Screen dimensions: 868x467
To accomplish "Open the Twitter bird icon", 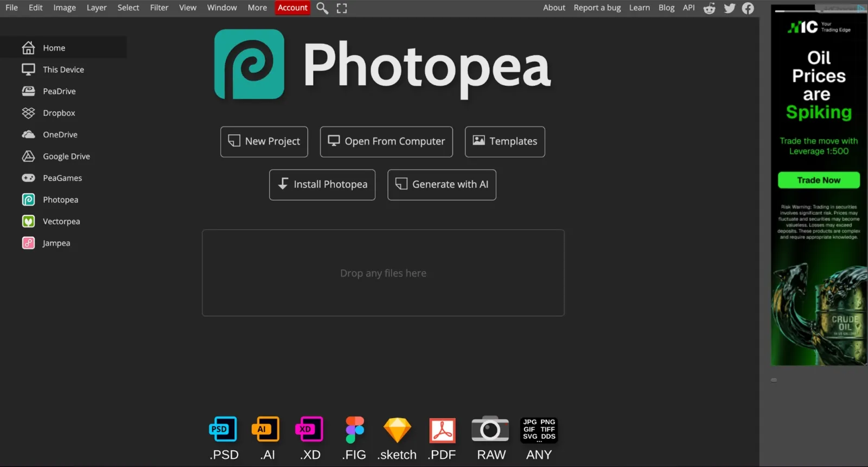I will click(730, 8).
